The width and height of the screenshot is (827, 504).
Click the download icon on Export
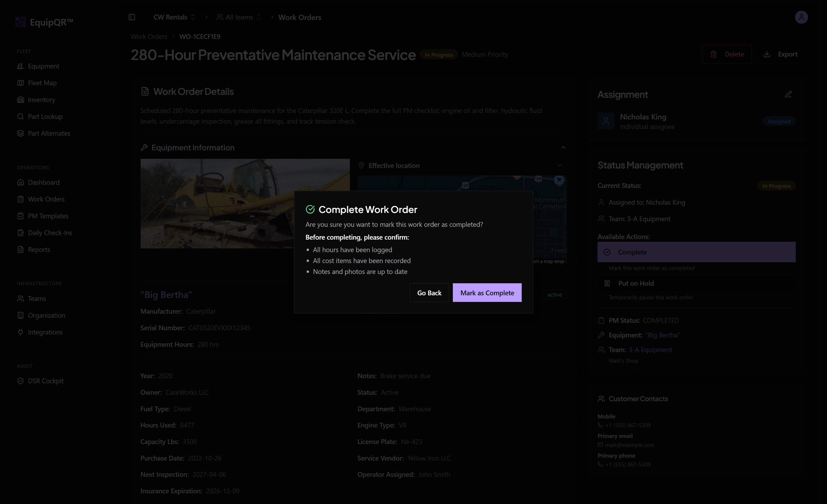pos(767,54)
